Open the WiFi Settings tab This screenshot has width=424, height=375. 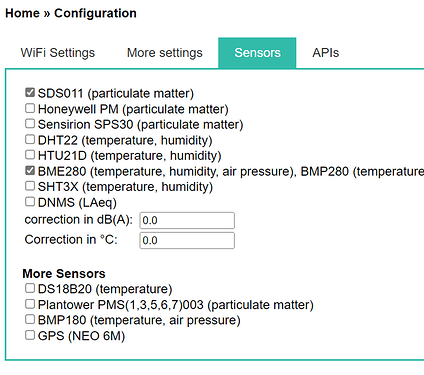click(x=58, y=53)
